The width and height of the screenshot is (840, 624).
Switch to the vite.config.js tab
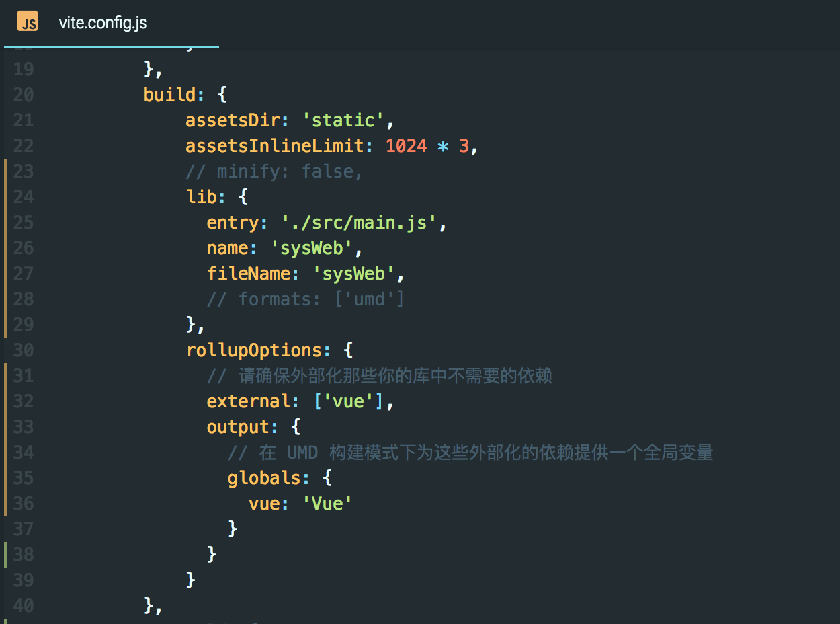tap(103, 22)
